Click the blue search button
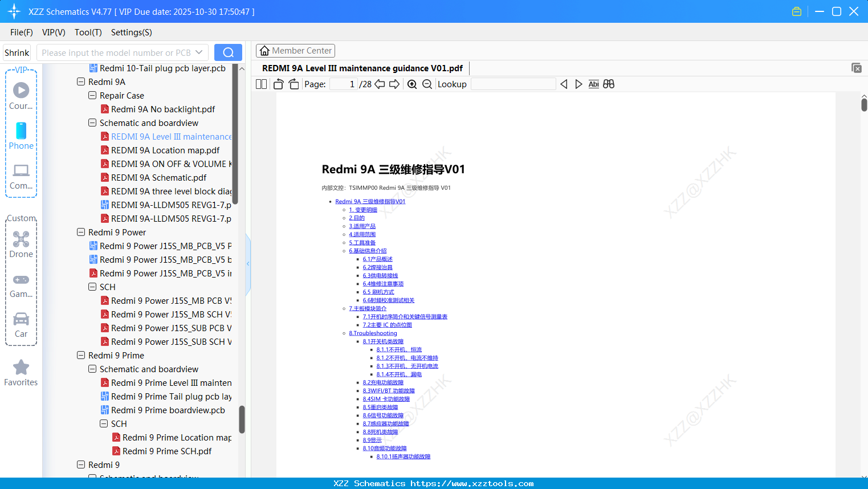 pos(228,52)
